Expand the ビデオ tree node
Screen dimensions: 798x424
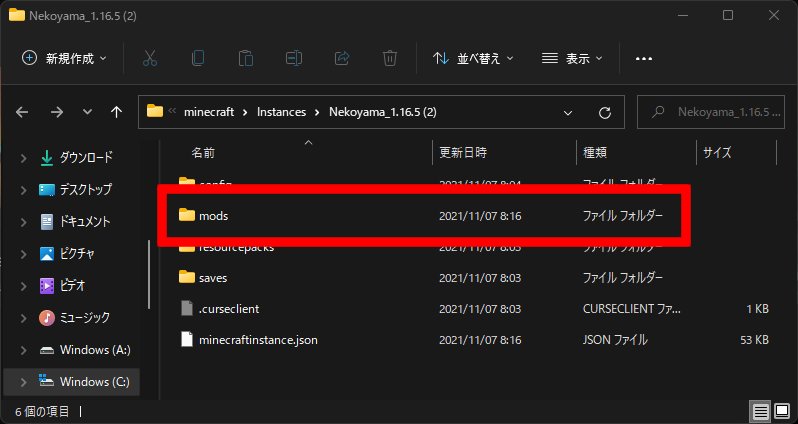[x=23, y=286]
